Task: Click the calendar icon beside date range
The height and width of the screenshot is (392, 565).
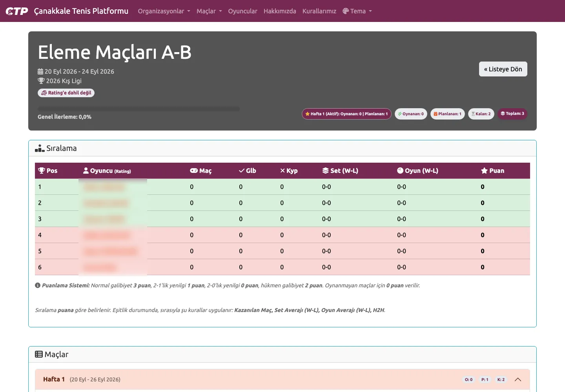Action: [x=40, y=71]
